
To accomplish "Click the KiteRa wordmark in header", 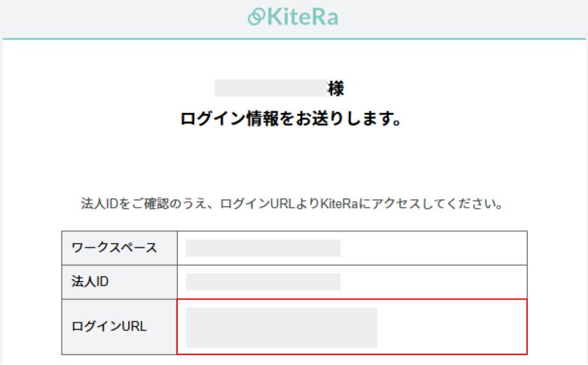I will pos(301,17).
